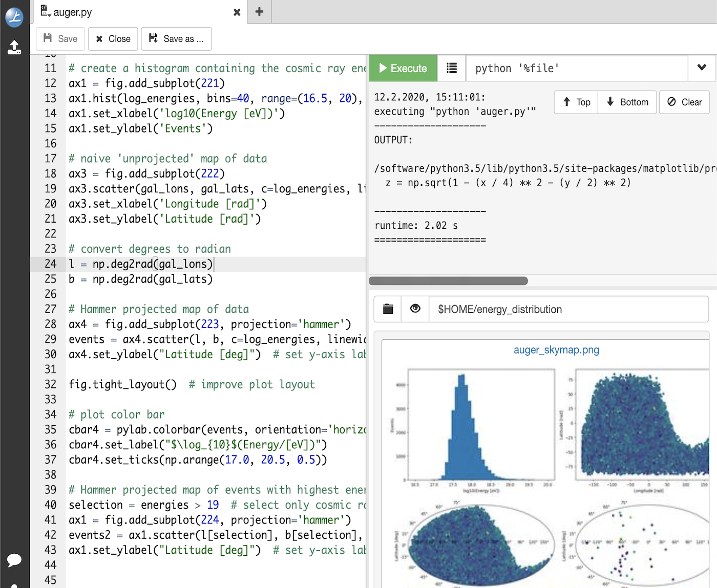717x588 pixels.
Task: Clear the output console
Action: 684,102
